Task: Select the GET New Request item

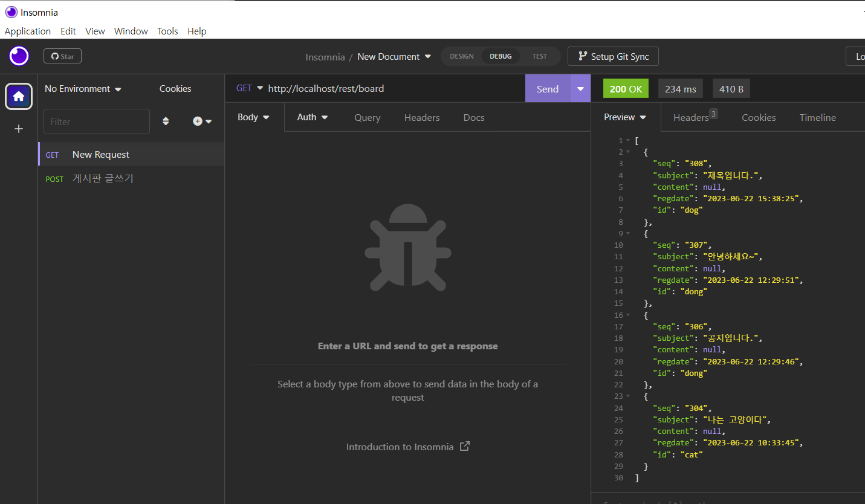Action: [x=131, y=154]
